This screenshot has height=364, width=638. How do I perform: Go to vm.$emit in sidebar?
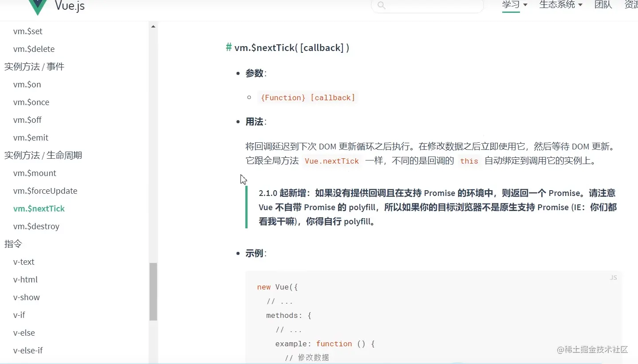pos(31,138)
